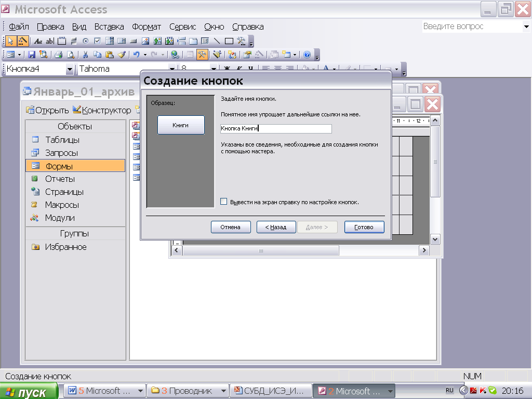Open Print Preview
This screenshot has height=399, width=532.
(70, 55)
